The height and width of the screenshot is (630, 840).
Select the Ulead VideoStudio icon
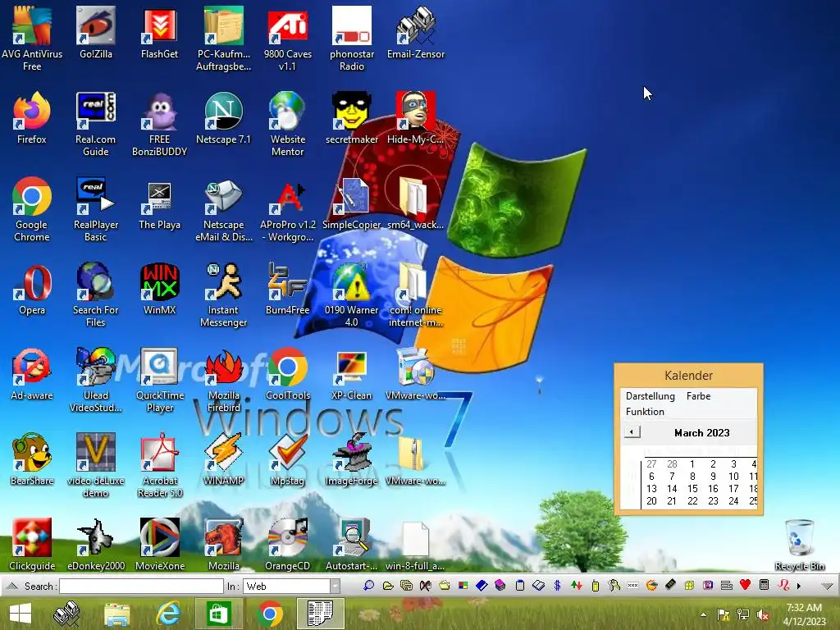tap(96, 381)
